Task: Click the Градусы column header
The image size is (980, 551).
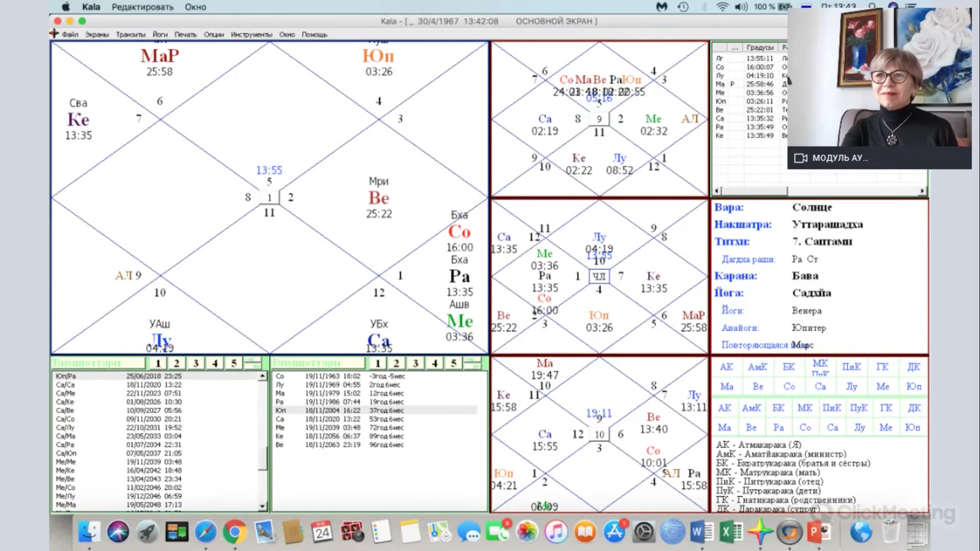Action: point(759,47)
